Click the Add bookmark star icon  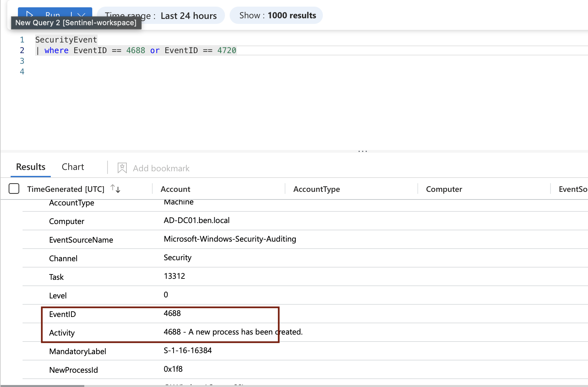click(x=122, y=168)
